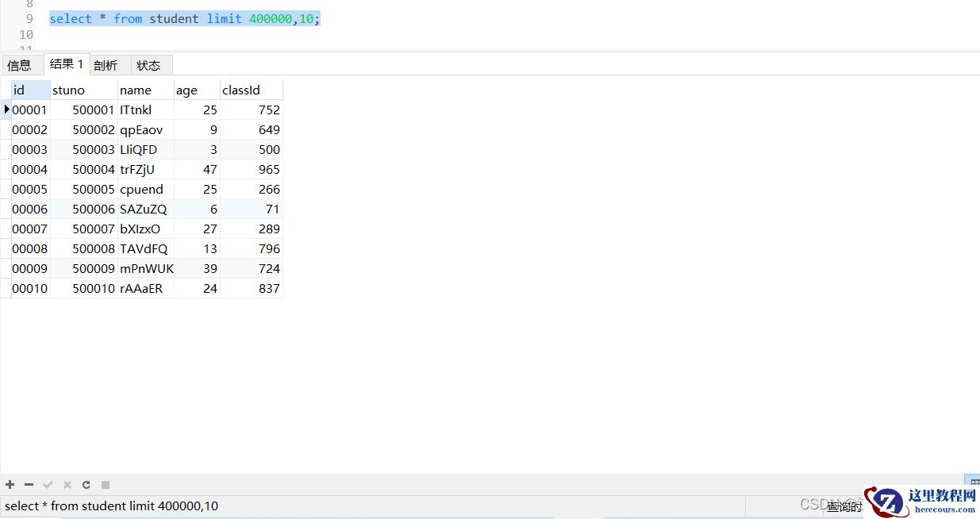Click the status bar query text

click(111, 506)
